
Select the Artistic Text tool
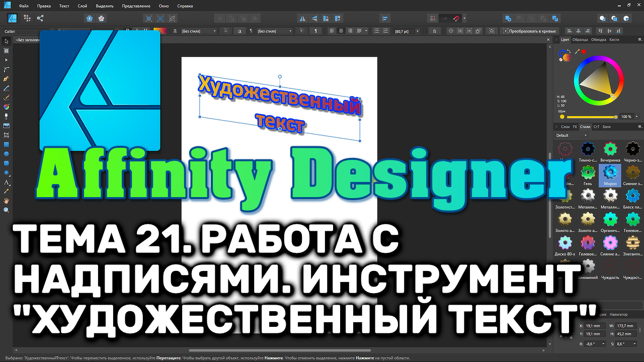tap(7, 182)
